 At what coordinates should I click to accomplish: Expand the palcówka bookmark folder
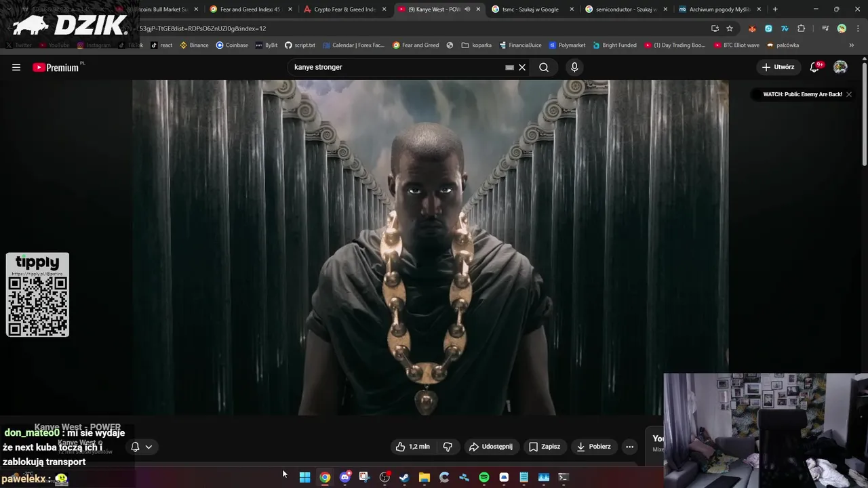point(783,45)
